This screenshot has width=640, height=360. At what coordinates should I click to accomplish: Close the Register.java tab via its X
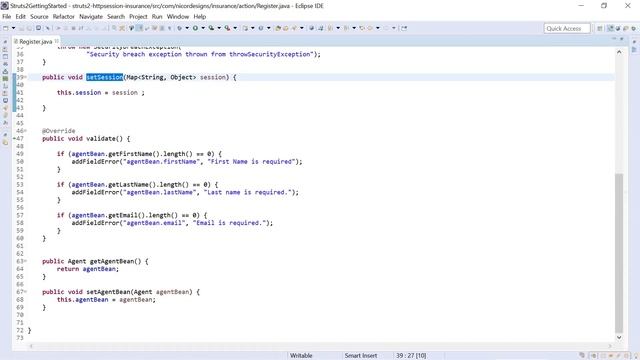[x=57, y=41]
